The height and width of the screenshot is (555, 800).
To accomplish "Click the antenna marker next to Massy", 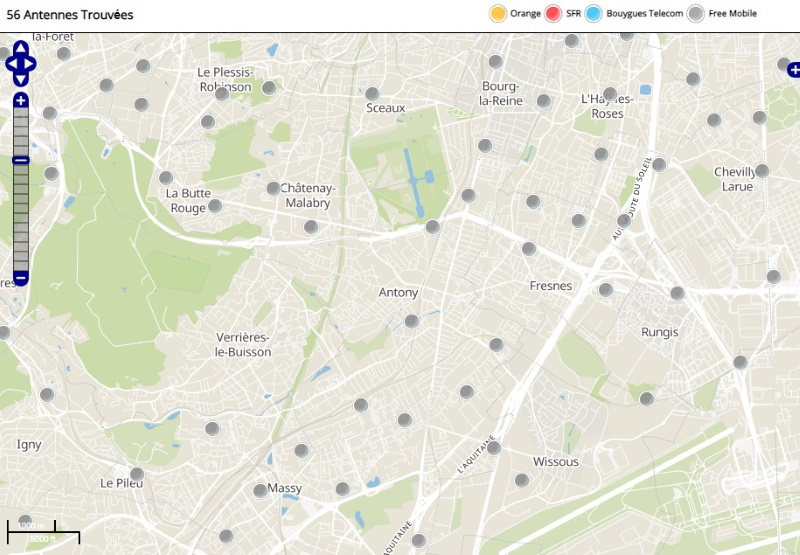I will (x=260, y=491).
